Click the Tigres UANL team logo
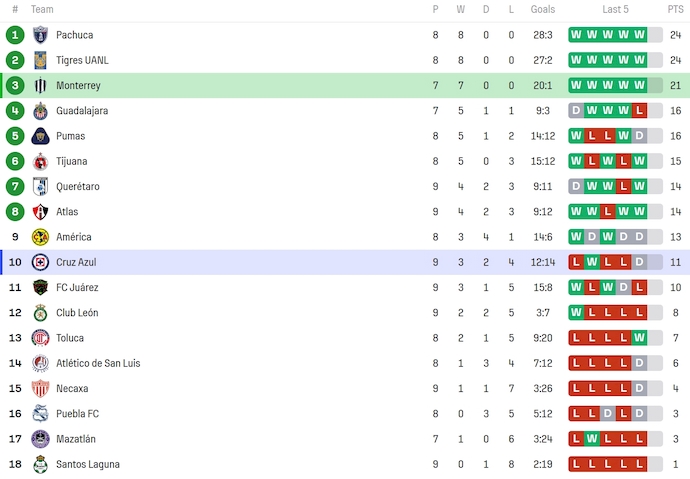Image resolution: width=690 pixels, height=479 pixels. [40, 60]
